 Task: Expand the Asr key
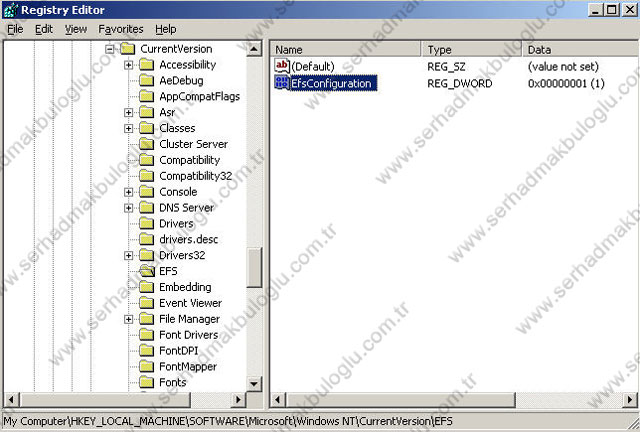click(x=129, y=113)
